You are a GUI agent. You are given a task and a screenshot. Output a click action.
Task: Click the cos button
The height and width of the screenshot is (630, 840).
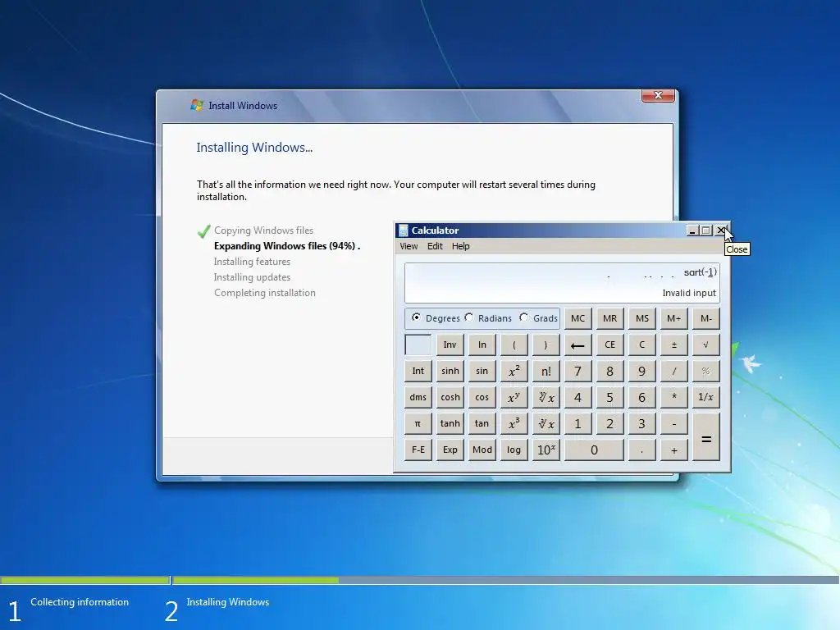coord(482,398)
